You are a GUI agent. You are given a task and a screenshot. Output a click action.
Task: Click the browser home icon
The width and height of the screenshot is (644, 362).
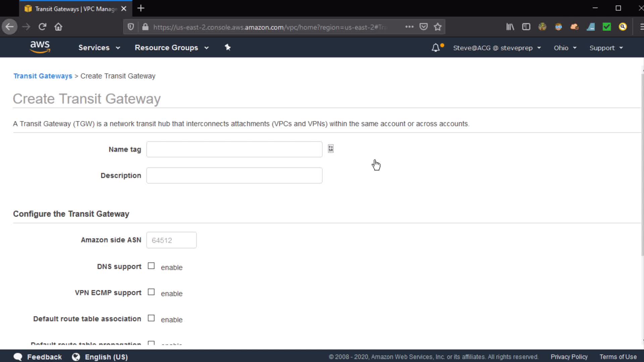58,27
